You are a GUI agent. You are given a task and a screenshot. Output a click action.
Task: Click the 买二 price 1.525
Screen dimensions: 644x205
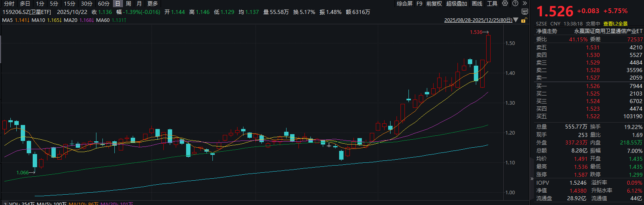coord(593,94)
